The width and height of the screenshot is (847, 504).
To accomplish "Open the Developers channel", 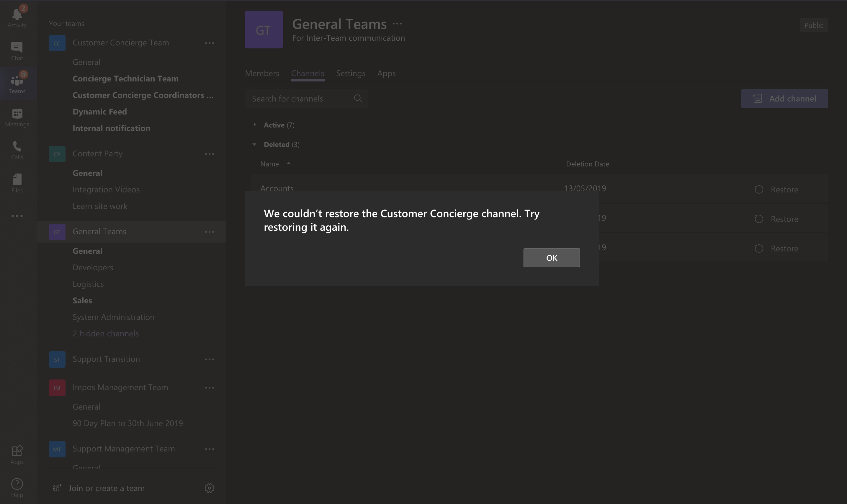I will coord(93,267).
